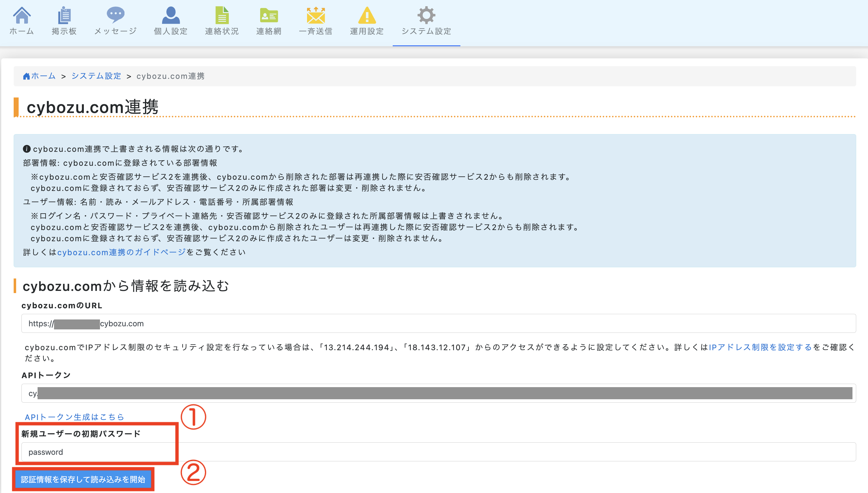Focus the 新規ユーザーの初期パスワード field
The image size is (868, 493).
coord(439,452)
